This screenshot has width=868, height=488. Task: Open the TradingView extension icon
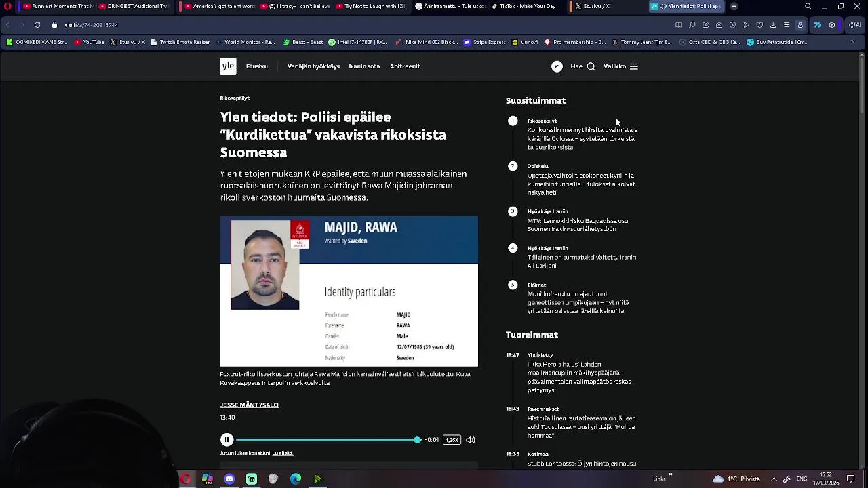(817, 25)
